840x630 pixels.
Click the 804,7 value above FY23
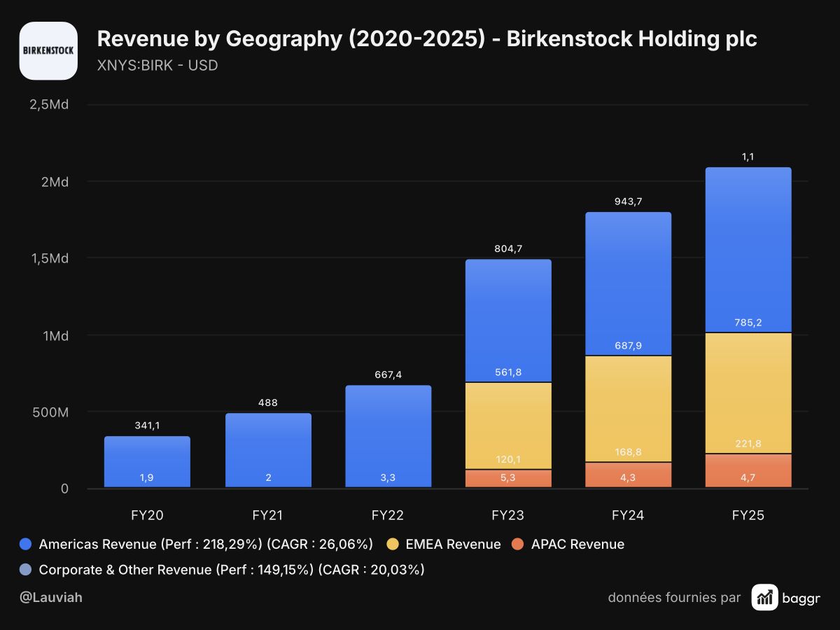tap(509, 249)
